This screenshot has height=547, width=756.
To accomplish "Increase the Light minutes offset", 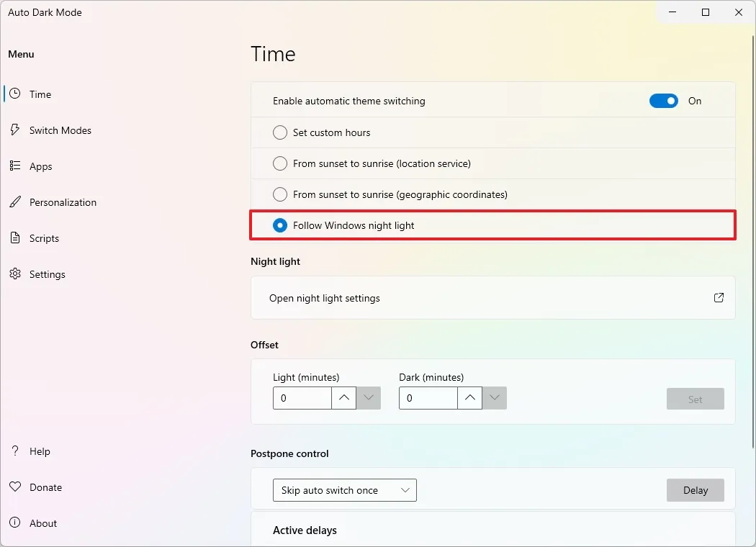I will click(343, 398).
